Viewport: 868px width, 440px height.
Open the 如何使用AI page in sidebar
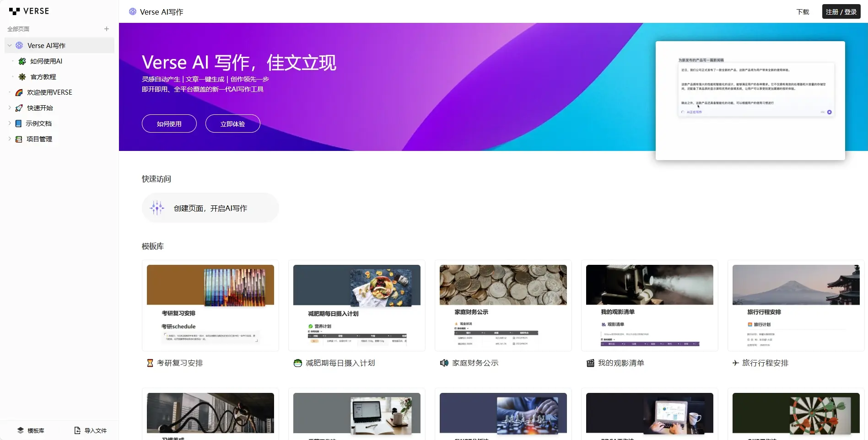click(x=46, y=61)
